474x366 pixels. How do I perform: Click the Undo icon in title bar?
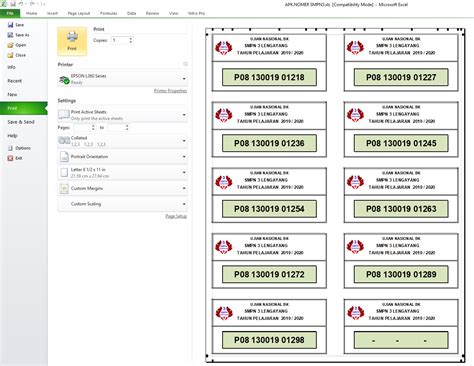[x=21, y=4]
